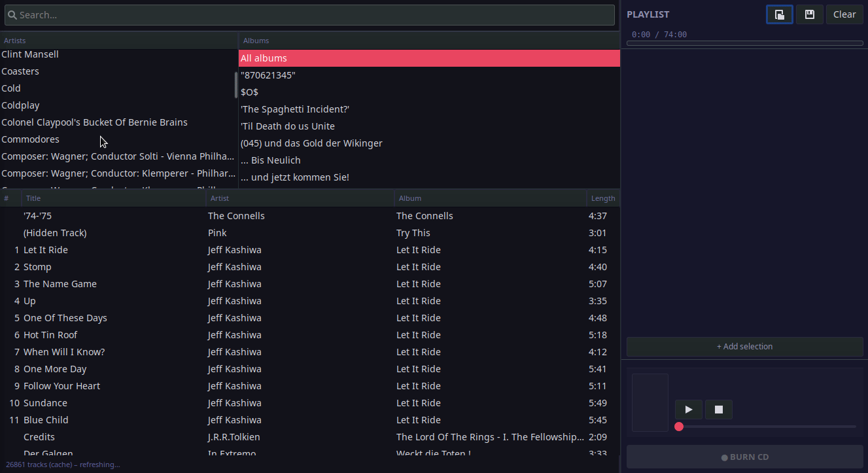The height and width of the screenshot is (473, 868).
Task: Sort tracks by Length column header
Action: click(x=603, y=198)
